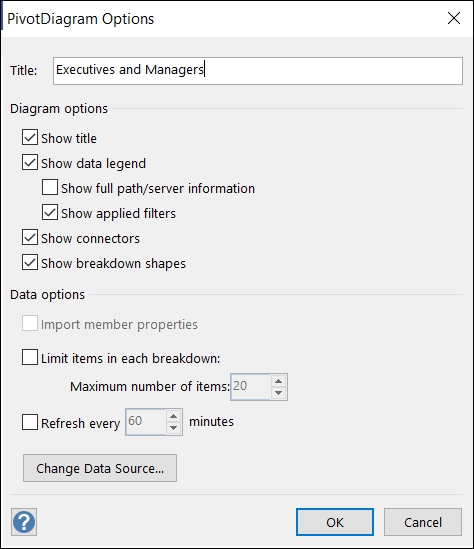Toggle Show breakdown shapes checkbox
The height and width of the screenshot is (549, 474).
tap(30, 263)
